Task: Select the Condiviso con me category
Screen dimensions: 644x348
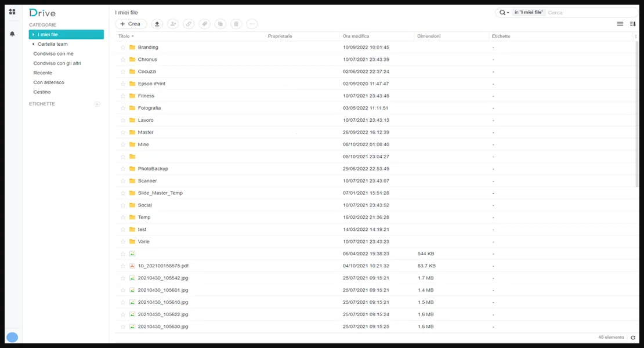Action: pos(52,53)
